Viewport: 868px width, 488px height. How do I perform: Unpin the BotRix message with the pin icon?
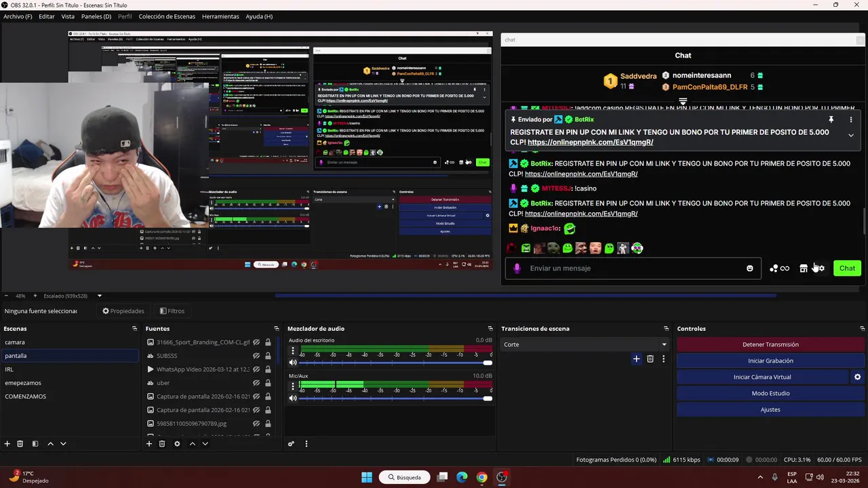coord(831,119)
